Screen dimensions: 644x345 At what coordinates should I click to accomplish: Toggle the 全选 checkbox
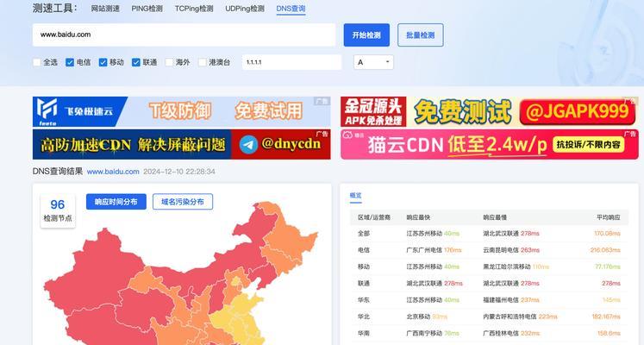[x=37, y=62]
